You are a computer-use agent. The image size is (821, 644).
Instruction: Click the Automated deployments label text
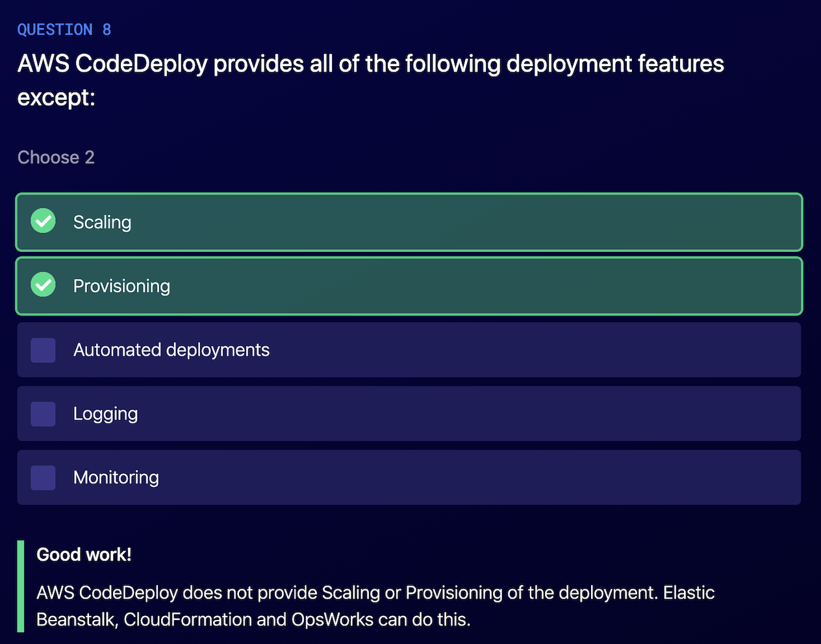(x=171, y=350)
